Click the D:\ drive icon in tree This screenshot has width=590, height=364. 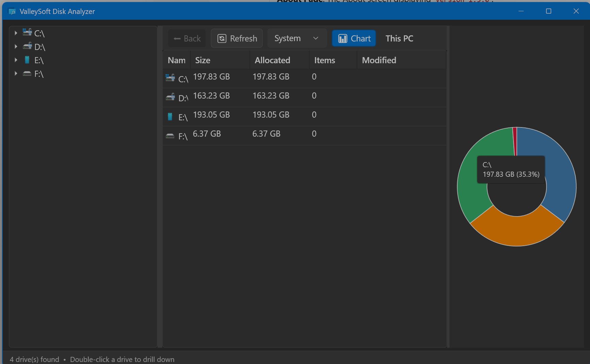[27, 46]
